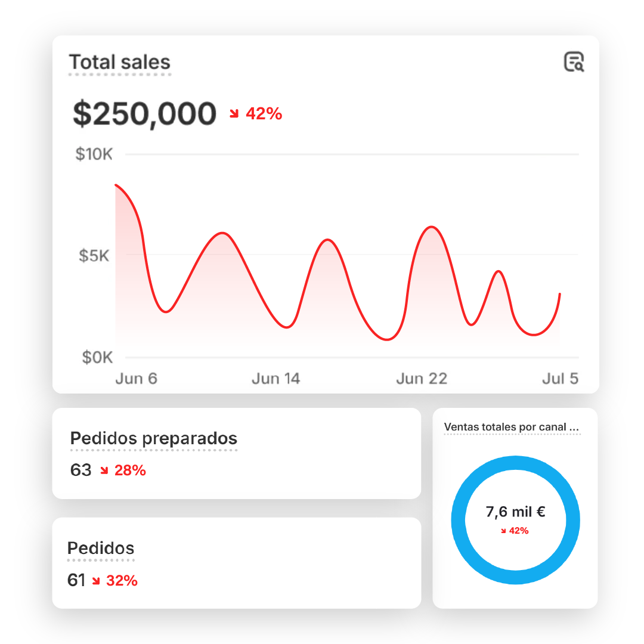Select the Jul 5 axis label

point(560,379)
